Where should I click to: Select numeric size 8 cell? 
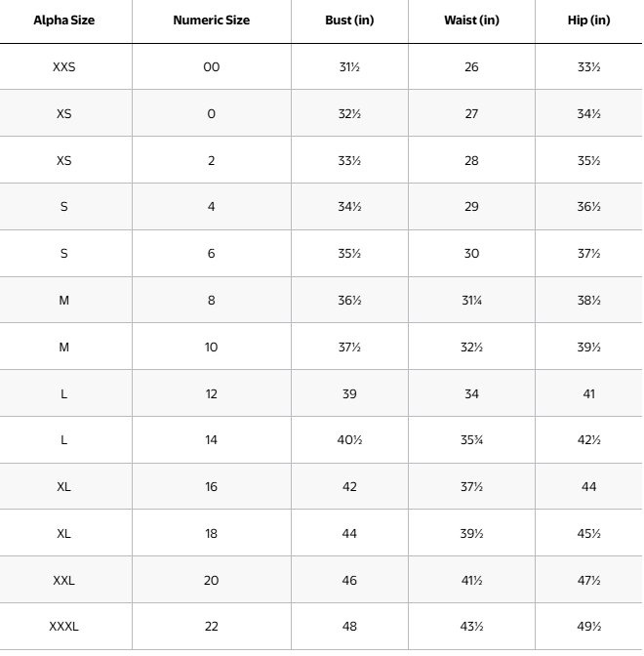(211, 301)
